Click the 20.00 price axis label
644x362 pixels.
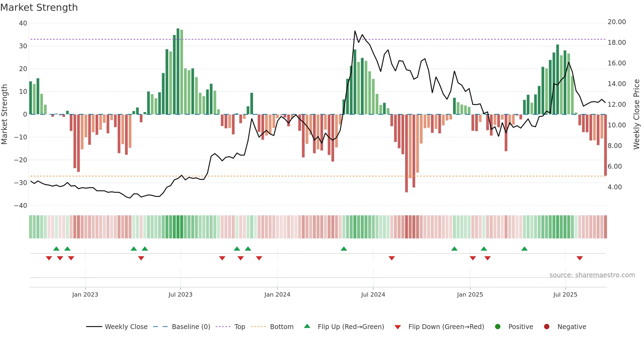click(617, 22)
